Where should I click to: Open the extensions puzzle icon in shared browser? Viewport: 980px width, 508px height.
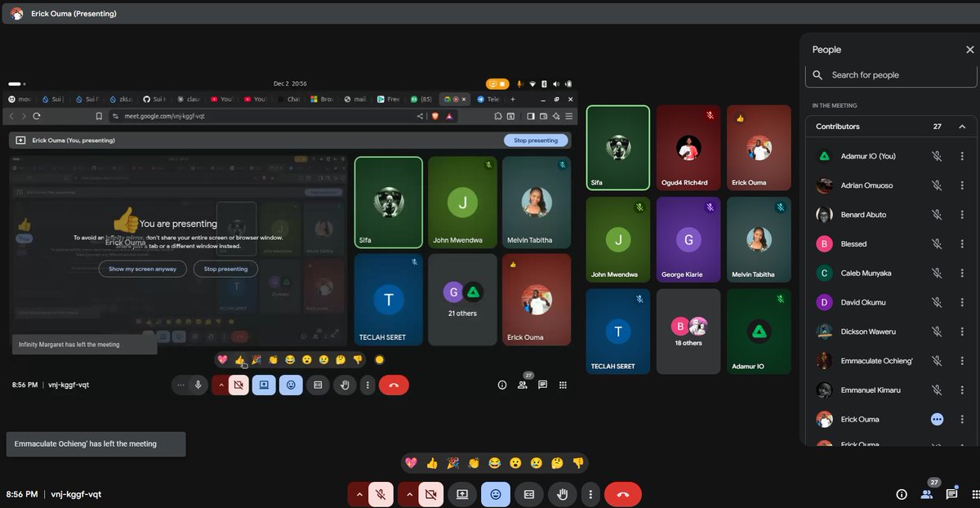click(498, 116)
